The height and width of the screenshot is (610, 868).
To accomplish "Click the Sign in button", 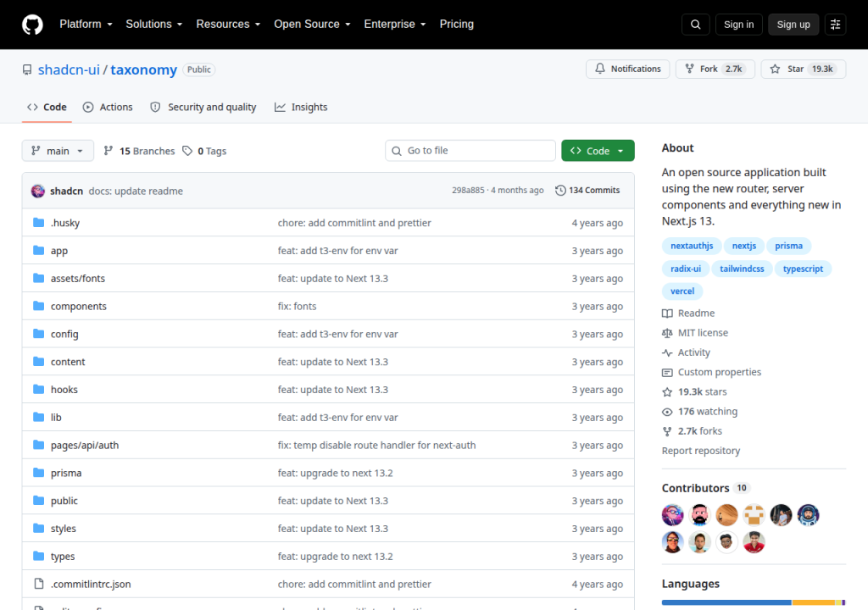I will pos(738,25).
